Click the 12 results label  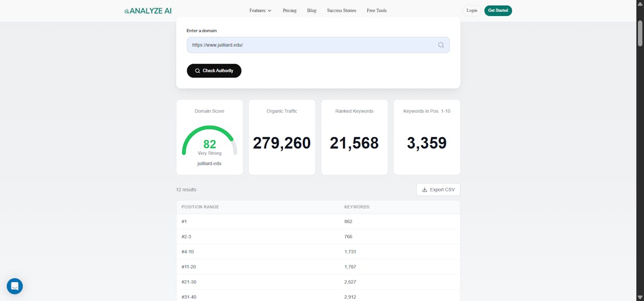point(186,190)
